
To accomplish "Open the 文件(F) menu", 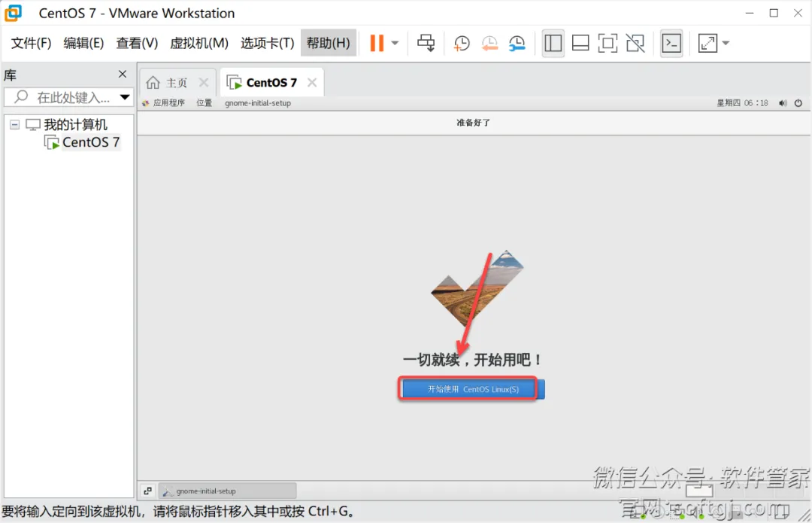I will point(31,43).
